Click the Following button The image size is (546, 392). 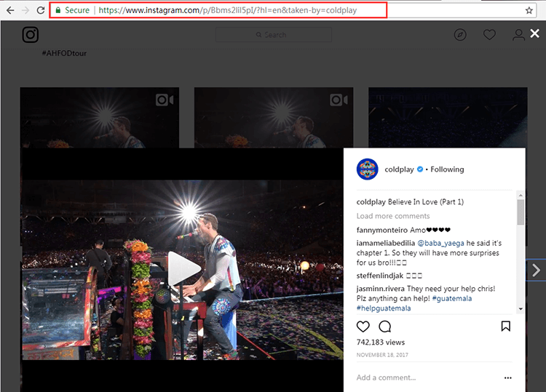(447, 169)
